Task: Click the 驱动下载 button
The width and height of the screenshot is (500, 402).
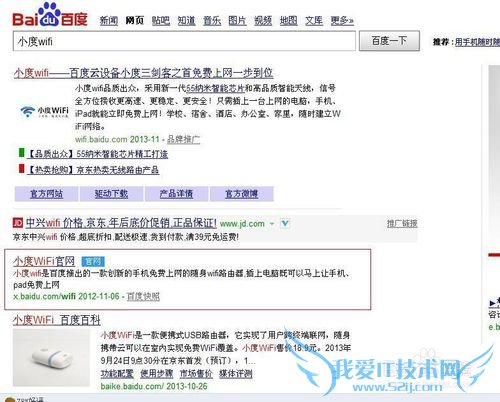Action: point(111,194)
